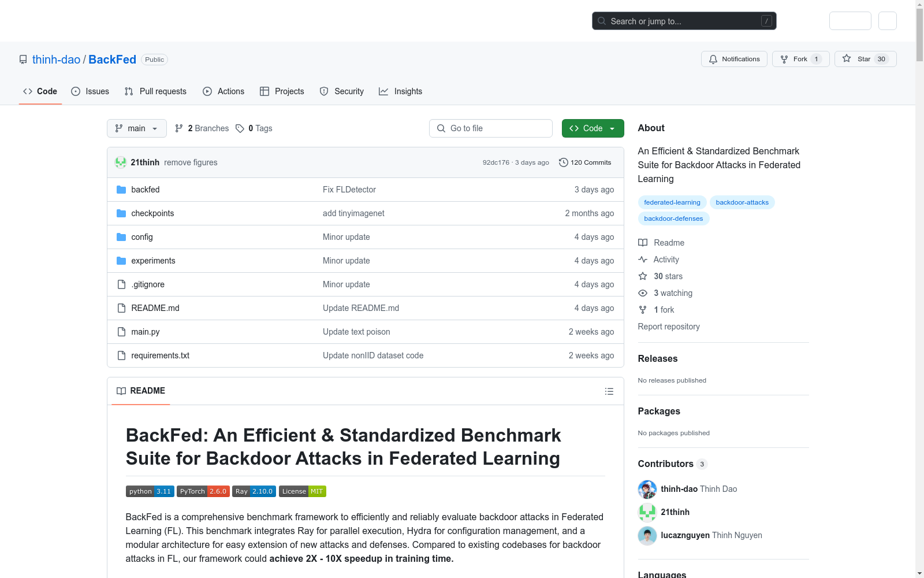Fork the BackFed repository
The width and height of the screenshot is (924, 578).
coord(801,59)
